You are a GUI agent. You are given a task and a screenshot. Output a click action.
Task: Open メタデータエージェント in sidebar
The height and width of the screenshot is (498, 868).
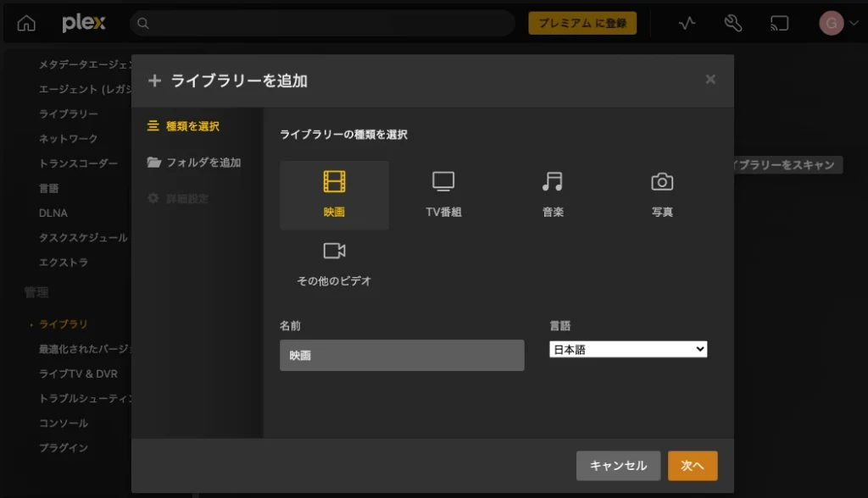(x=85, y=64)
